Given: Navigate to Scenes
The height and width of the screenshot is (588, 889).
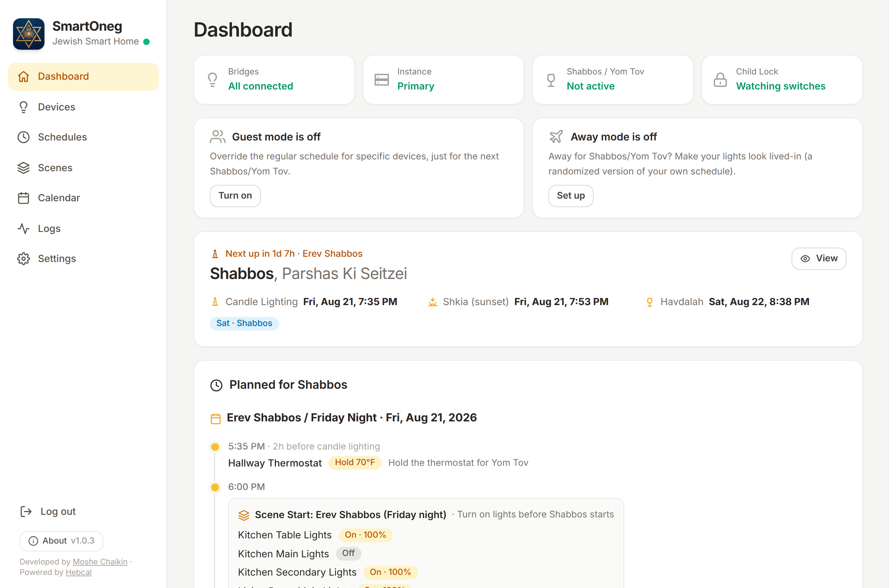Looking at the screenshot, I should (83, 168).
